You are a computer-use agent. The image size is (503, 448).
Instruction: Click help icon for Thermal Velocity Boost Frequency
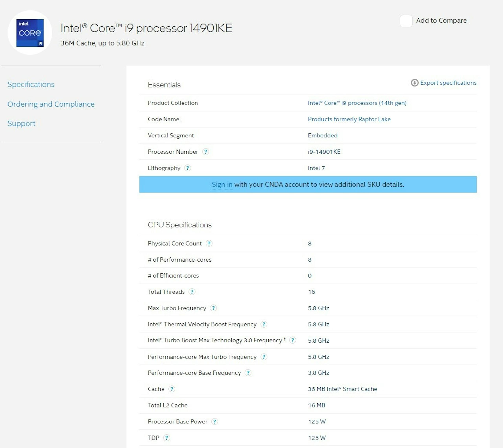pyautogui.click(x=264, y=324)
